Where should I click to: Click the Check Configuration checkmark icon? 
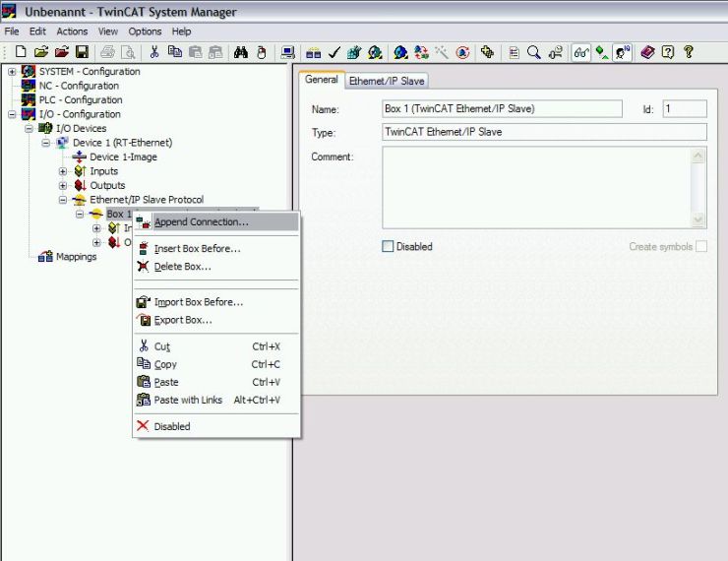[334, 52]
